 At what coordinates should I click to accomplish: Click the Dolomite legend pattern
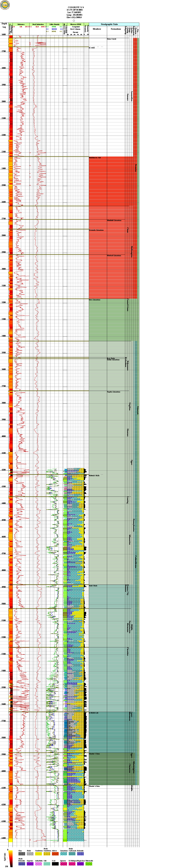[80, 853]
